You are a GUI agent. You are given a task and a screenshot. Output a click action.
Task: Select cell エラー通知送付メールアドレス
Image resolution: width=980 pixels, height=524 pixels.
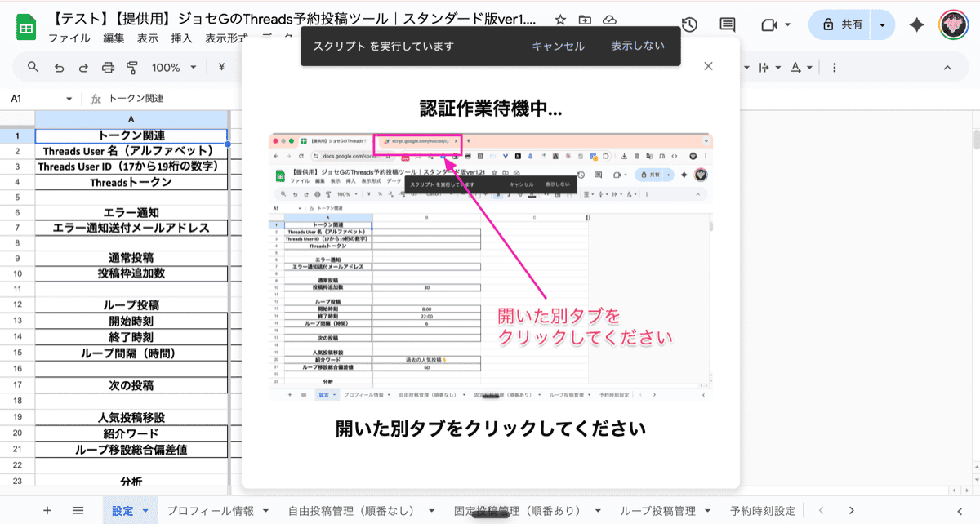(131, 229)
